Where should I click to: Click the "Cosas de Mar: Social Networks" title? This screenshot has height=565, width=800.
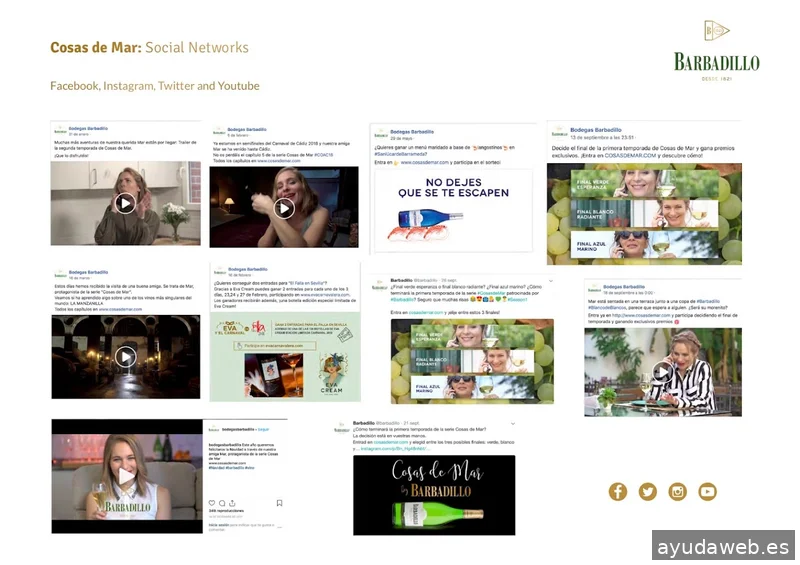pos(149,47)
